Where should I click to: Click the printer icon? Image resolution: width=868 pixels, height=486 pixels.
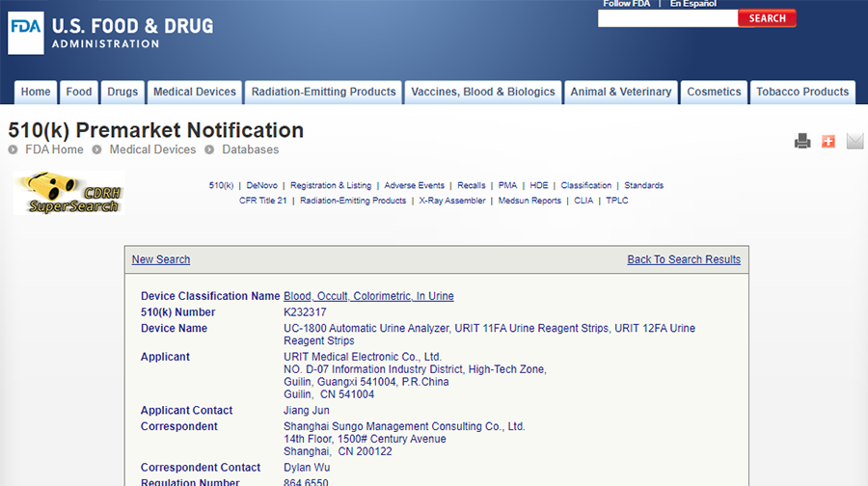click(x=802, y=142)
